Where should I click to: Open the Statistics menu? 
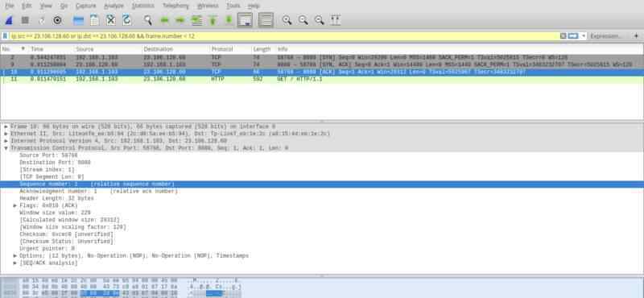(143, 6)
